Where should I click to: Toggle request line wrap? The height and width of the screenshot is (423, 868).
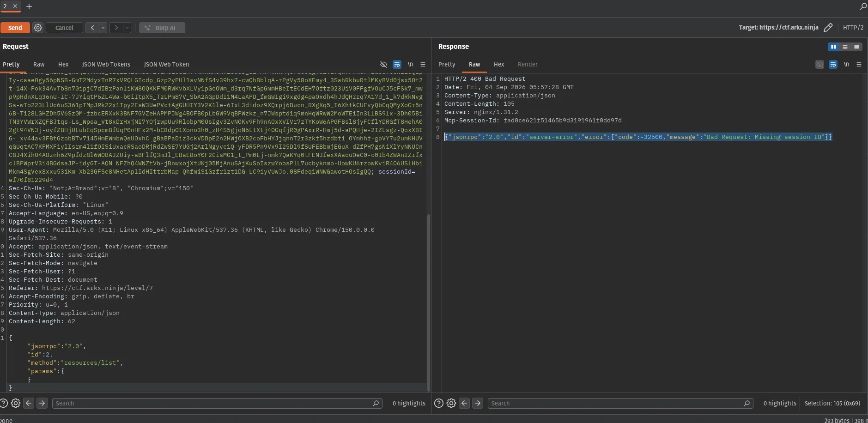click(397, 64)
